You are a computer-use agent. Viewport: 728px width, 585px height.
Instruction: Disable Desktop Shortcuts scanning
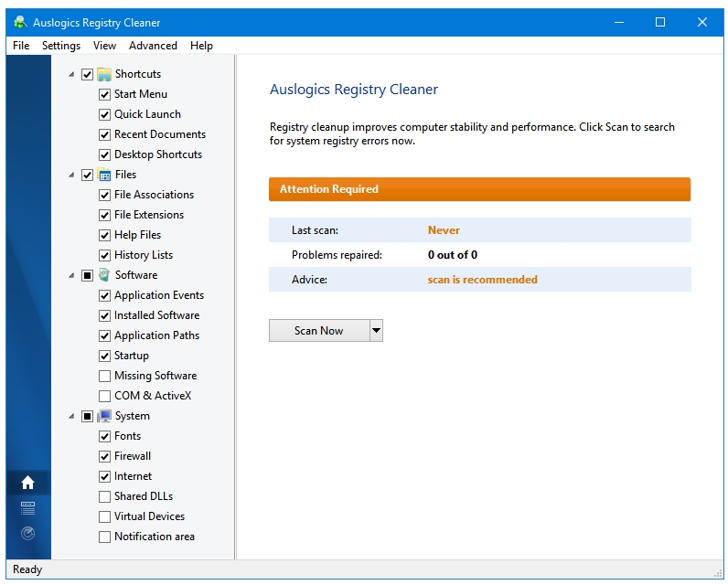coord(104,155)
